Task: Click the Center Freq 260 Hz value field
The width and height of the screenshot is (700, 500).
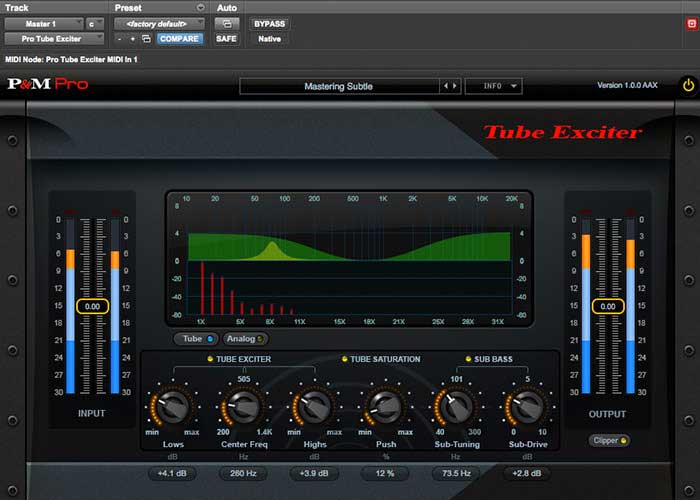Action: click(243, 473)
